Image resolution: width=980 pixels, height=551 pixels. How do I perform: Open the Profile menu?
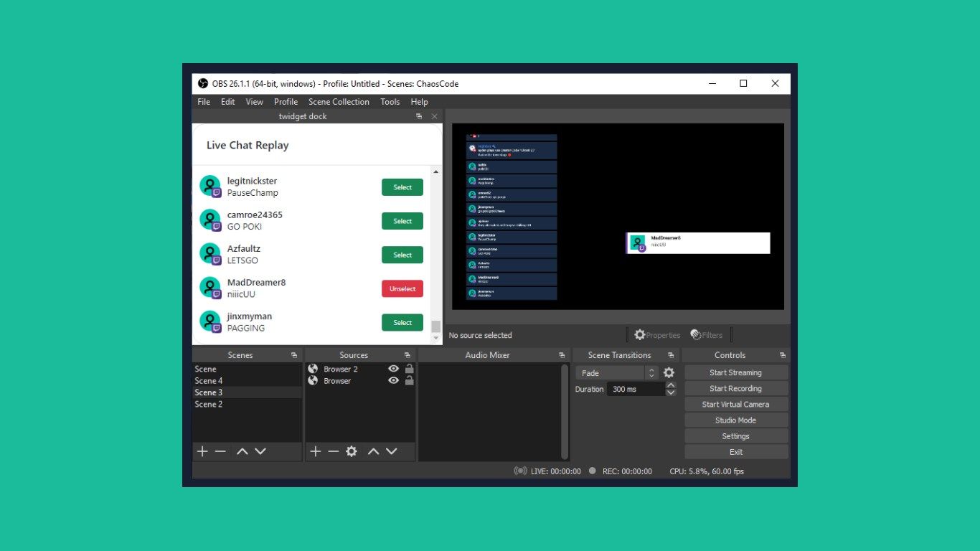click(286, 102)
